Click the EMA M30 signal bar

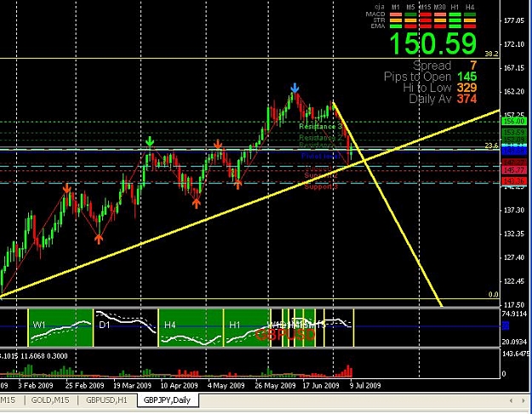pyautogui.click(x=440, y=26)
